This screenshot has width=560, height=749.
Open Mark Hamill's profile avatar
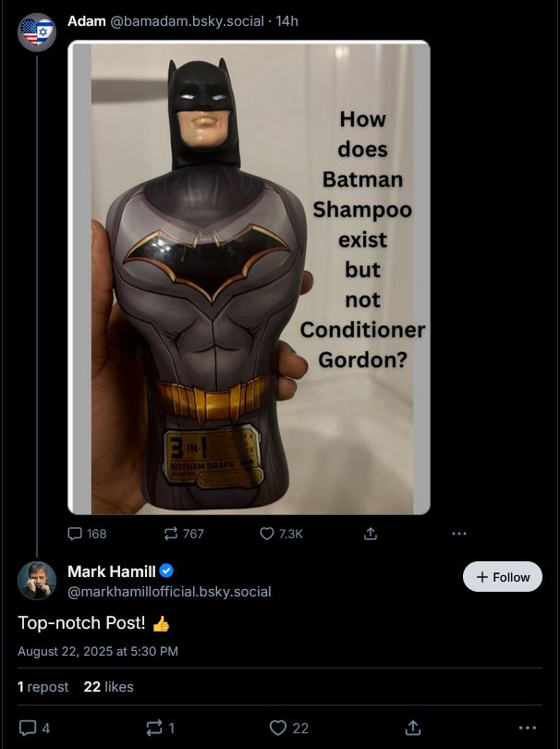tap(37, 580)
